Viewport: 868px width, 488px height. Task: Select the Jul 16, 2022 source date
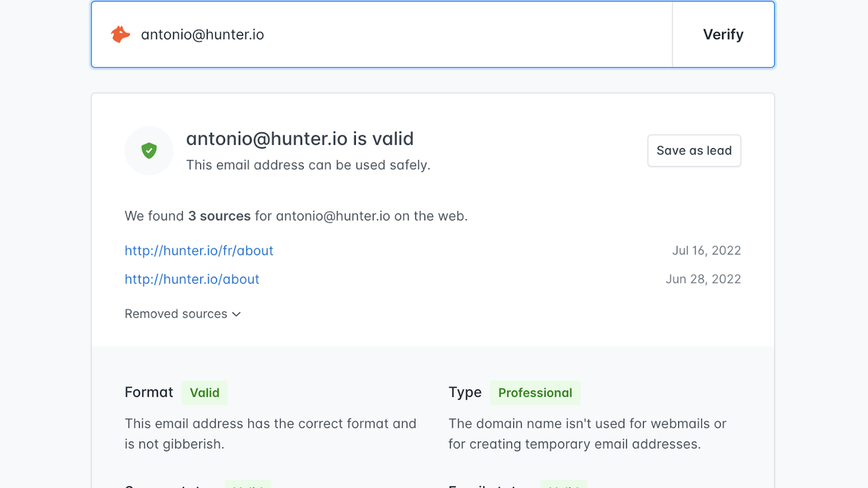click(706, 251)
